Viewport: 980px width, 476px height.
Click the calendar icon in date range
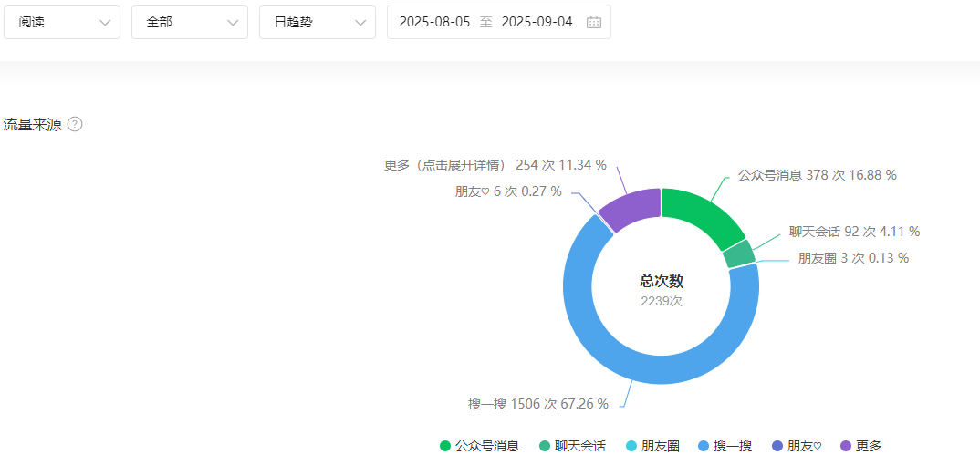[x=594, y=23]
